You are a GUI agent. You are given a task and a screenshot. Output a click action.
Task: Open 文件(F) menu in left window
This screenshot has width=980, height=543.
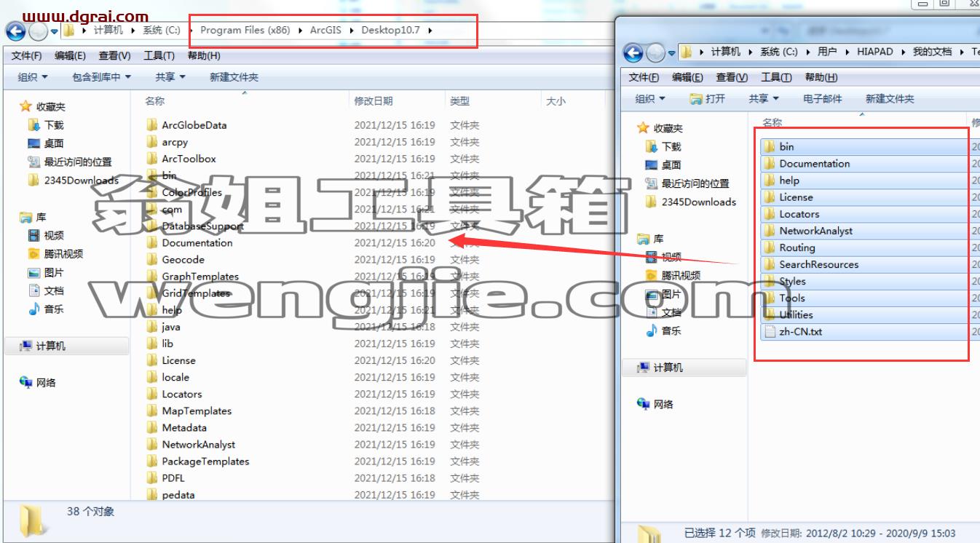click(x=26, y=56)
